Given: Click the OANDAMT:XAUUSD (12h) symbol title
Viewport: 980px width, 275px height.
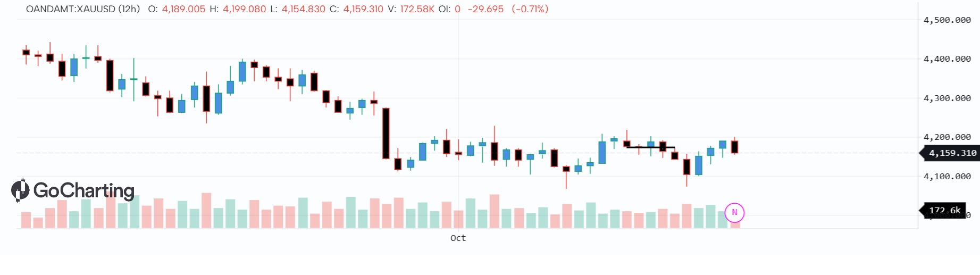Looking at the screenshot, I should tap(83, 9).
